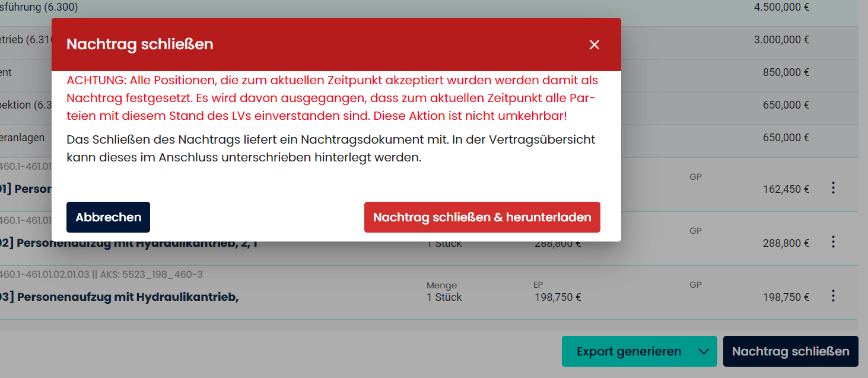Close the dialog with the X icon
This screenshot has height=378, width=868.
[x=594, y=45]
